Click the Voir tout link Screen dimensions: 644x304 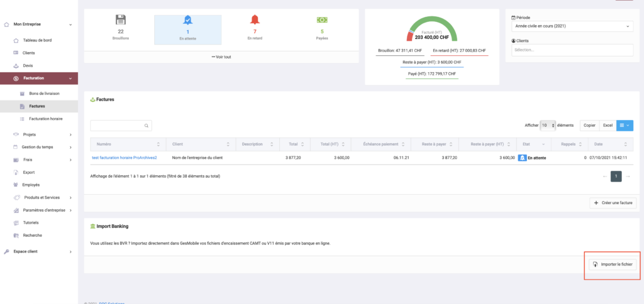221,57
